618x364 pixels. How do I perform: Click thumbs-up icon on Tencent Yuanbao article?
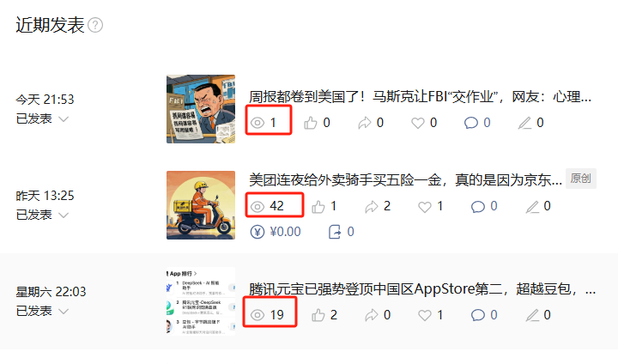point(318,315)
